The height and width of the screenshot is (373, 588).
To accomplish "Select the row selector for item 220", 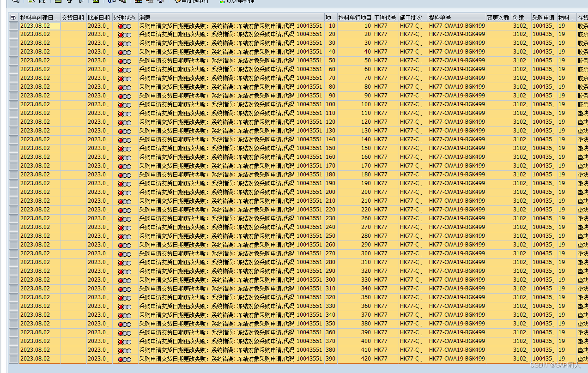I will click(x=13, y=210).
